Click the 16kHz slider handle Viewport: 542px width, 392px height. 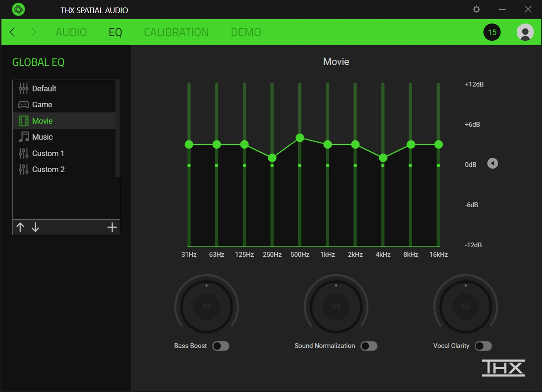[x=438, y=144]
